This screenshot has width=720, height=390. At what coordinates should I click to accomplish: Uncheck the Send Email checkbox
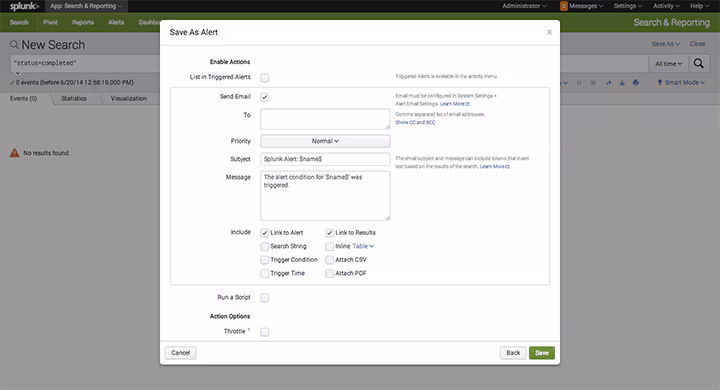point(264,97)
